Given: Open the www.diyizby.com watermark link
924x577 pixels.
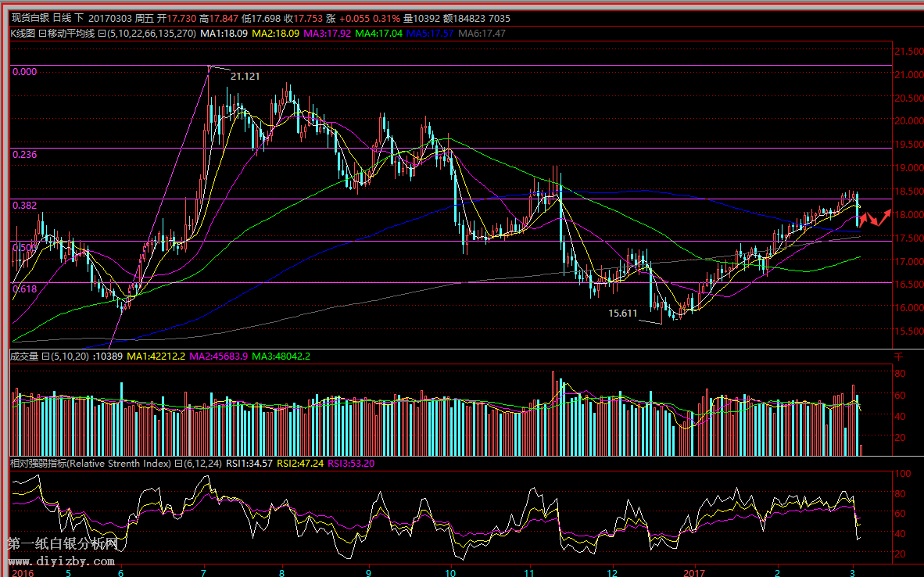Looking at the screenshot, I should 61,561.
